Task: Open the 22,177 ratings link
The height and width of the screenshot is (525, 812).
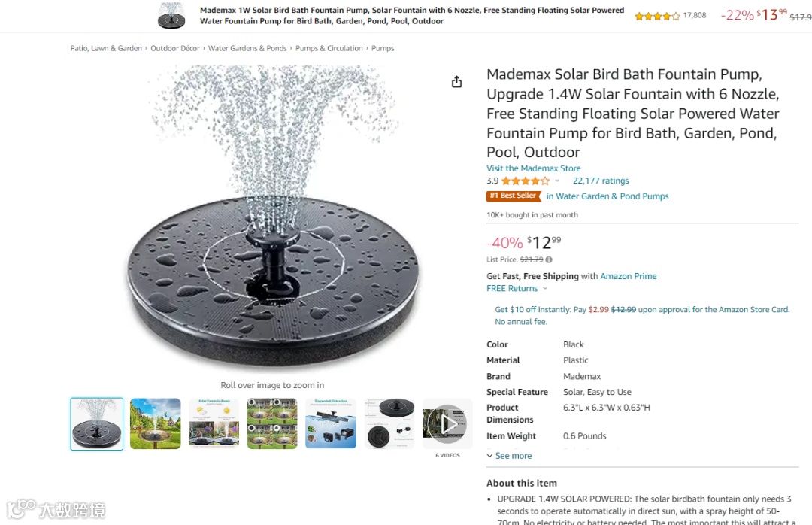Action: tap(601, 181)
